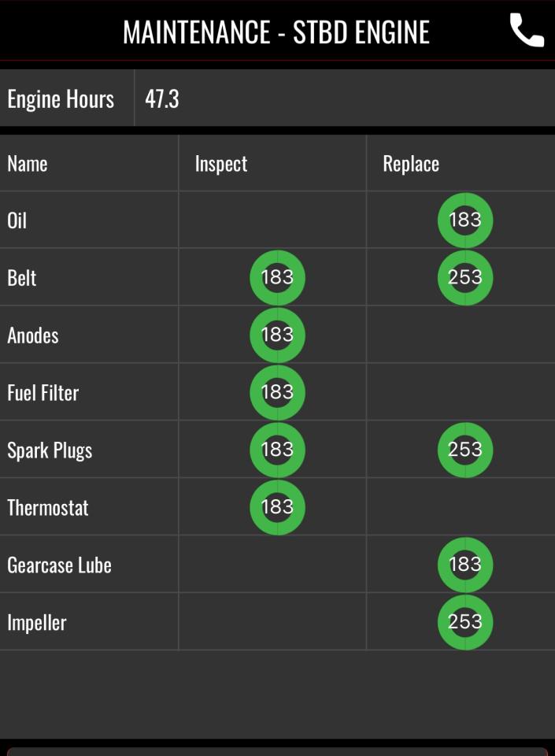Tap Belt inspect green ring 183
This screenshot has height=756, width=555.
[277, 278]
